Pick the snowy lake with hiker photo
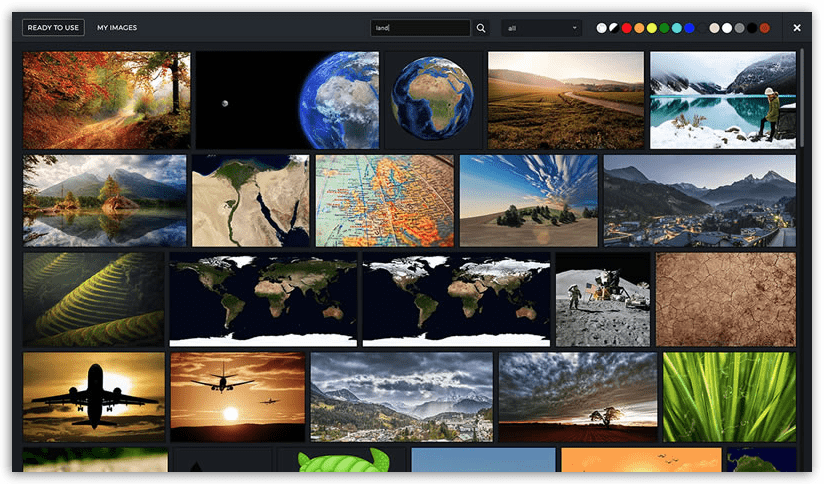Viewport: 824px width, 484px height. point(722,100)
